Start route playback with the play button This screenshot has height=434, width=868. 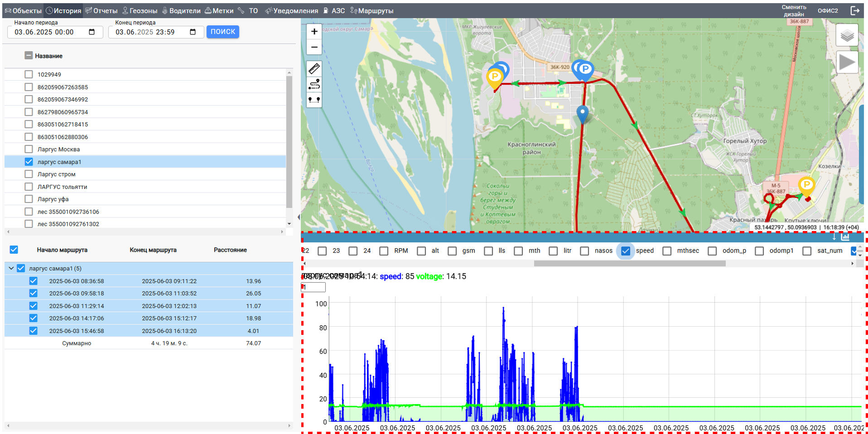(847, 63)
